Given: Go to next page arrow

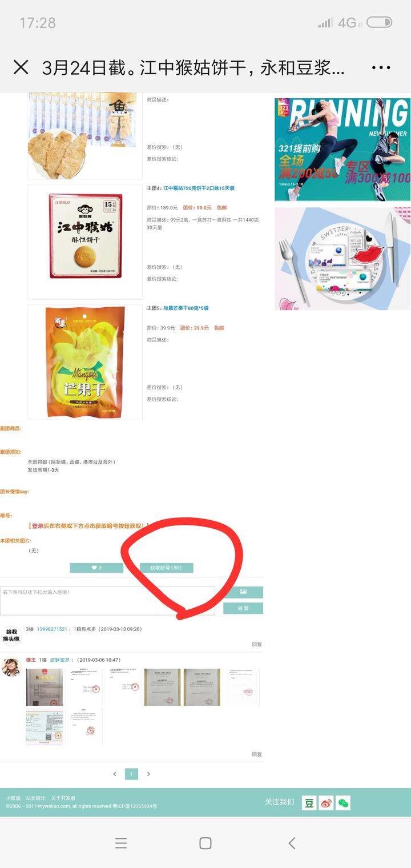Looking at the screenshot, I should pyautogui.click(x=148, y=774).
